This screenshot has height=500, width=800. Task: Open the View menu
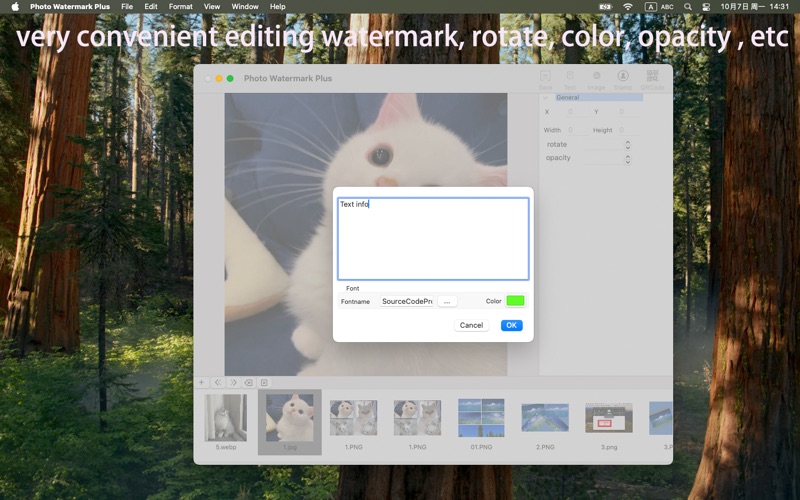click(212, 7)
